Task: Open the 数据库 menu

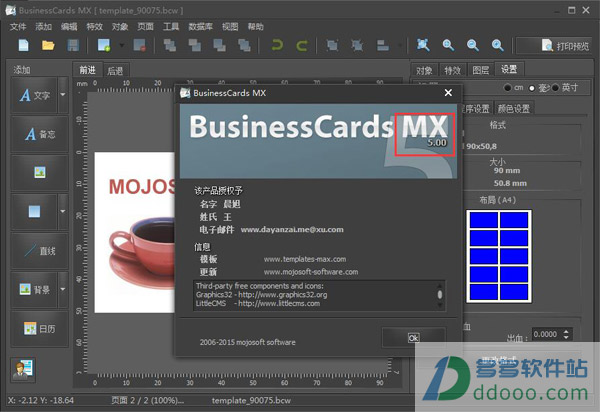Action: pos(201,27)
